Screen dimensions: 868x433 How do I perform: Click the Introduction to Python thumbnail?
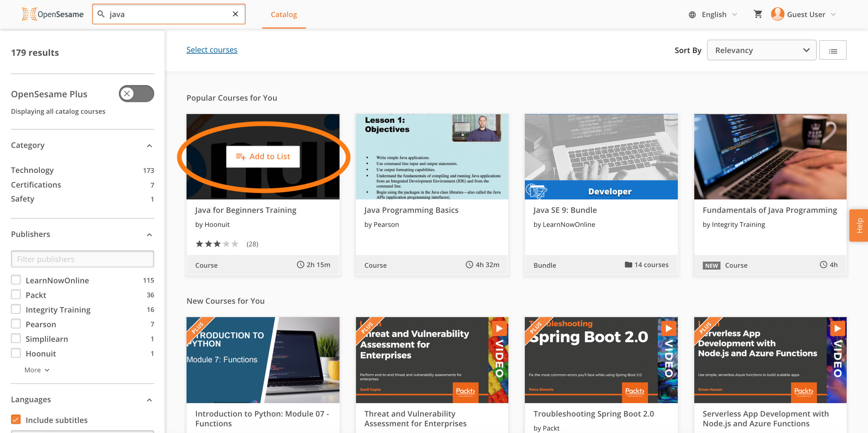263,360
